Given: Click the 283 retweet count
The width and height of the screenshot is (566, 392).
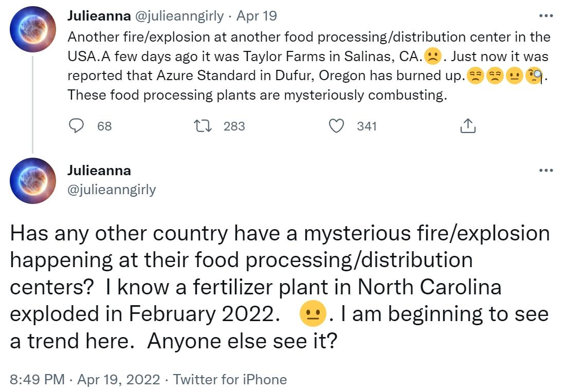Looking at the screenshot, I should tap(234, 126).
